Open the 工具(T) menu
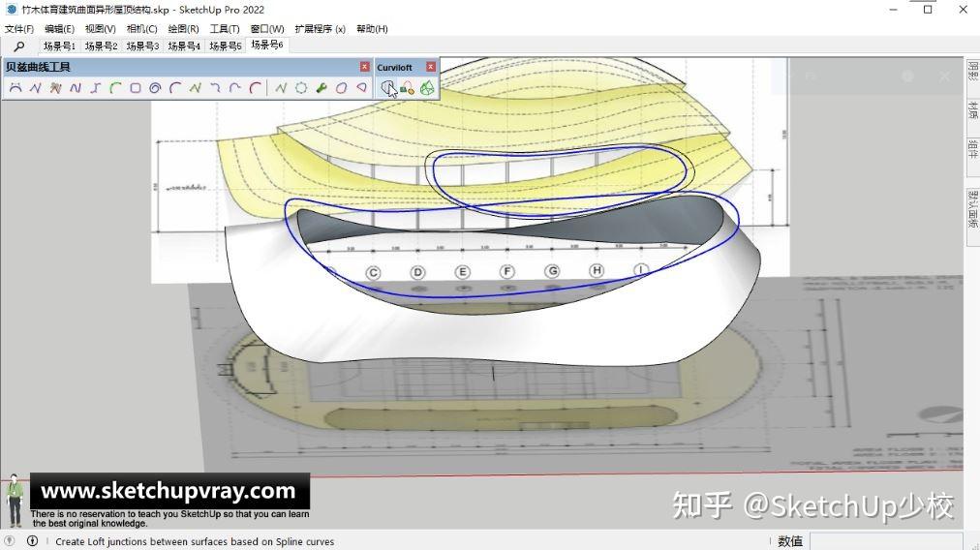The image size is (980, 550). pyautogui.click(x=225, y=29)
